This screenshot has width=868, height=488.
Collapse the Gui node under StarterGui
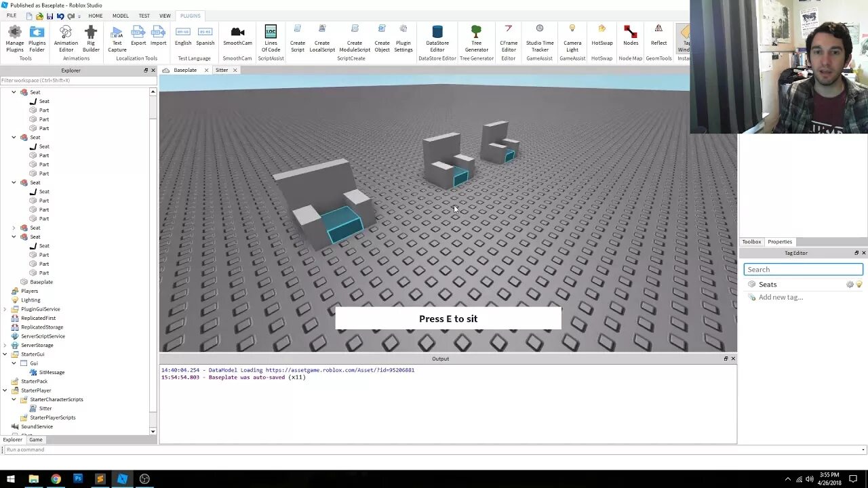pos(14,363)
